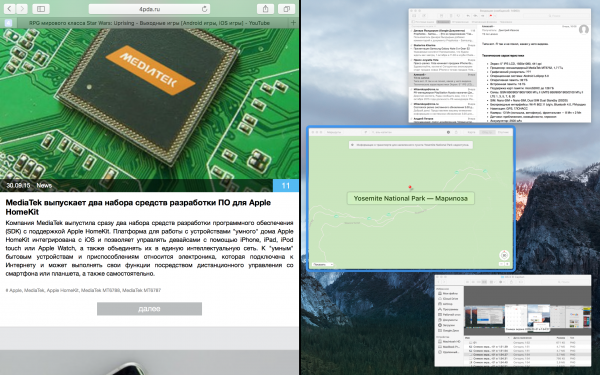Select the pinned tab labeled 4

8,23
